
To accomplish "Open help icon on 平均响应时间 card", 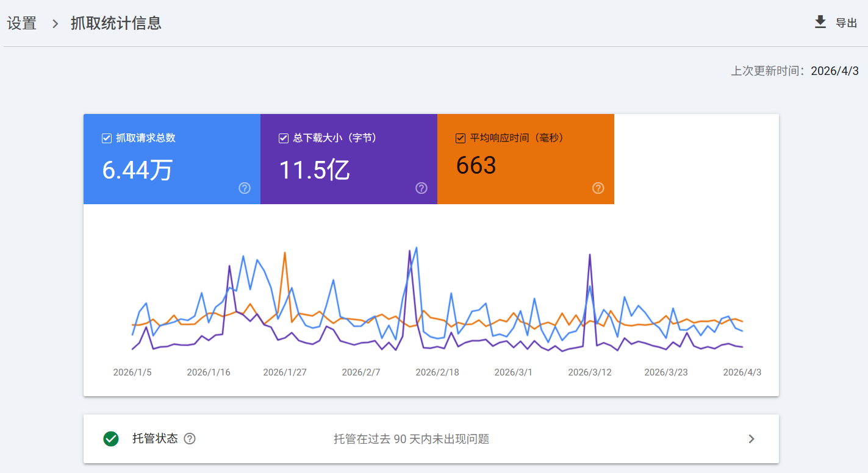I will point(598,188).
